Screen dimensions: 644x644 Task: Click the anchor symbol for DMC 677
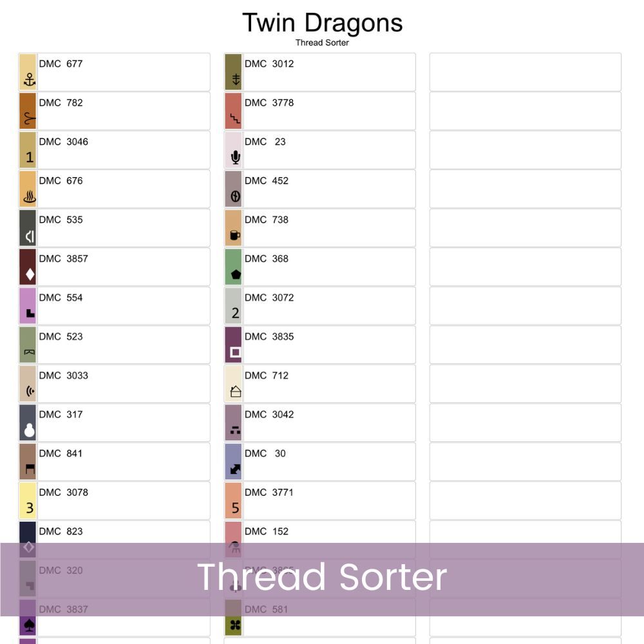(30, 79)
